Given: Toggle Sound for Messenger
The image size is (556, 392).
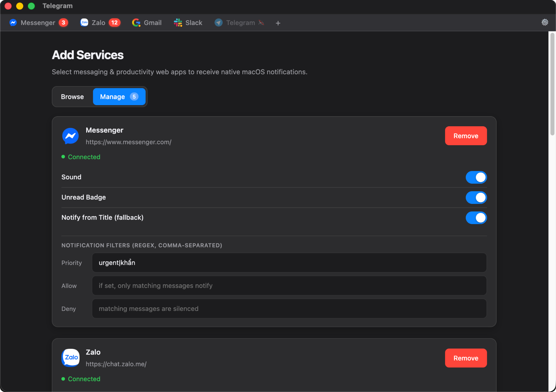Looking at the screenshot, I should pyautogui.click(x=476, y=177).
